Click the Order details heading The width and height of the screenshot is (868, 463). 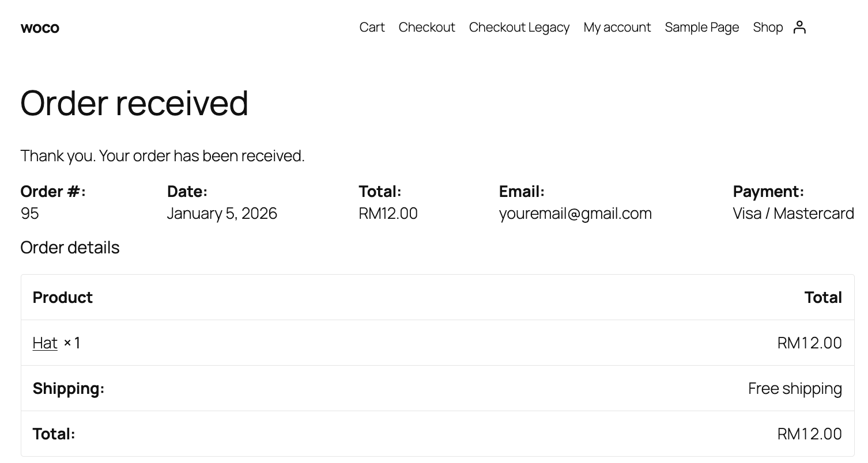[x=70, y=248]
